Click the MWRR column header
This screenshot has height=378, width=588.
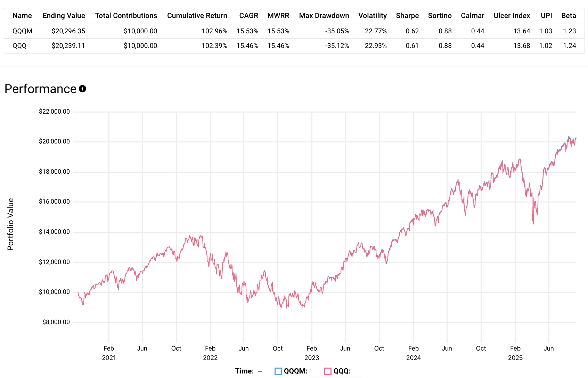pyautogui.click(x=278, y=16)
